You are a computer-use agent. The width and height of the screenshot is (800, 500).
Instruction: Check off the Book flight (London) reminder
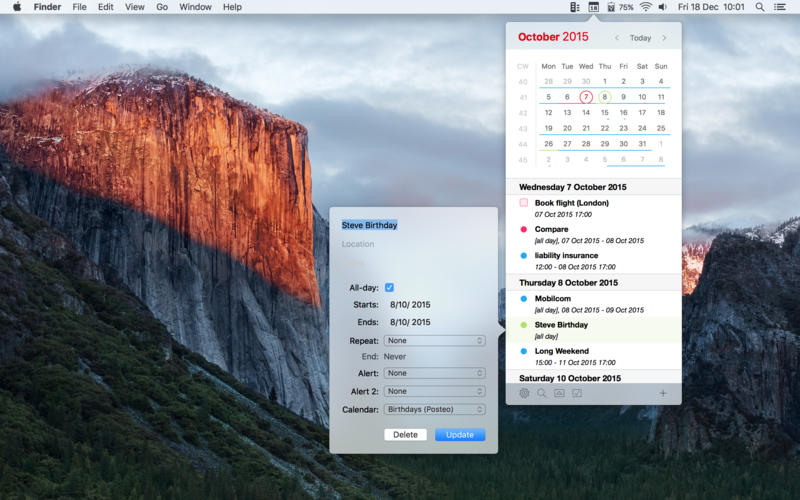(x=523, y=203)
